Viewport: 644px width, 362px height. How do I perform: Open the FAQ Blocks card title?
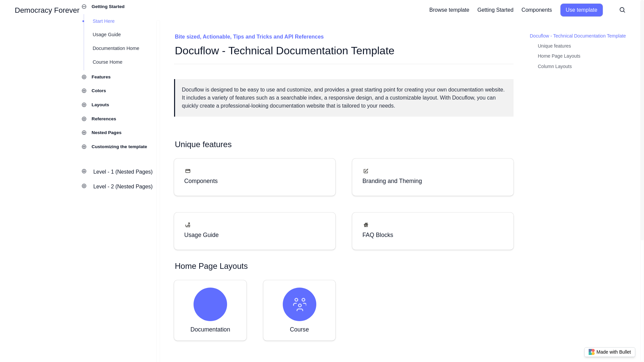[x=378, y=235]
